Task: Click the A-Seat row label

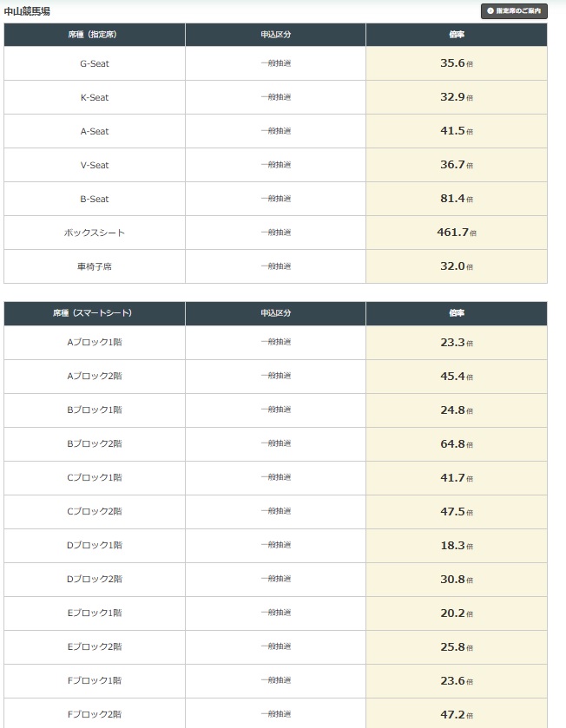Action: tap(94, 131)
